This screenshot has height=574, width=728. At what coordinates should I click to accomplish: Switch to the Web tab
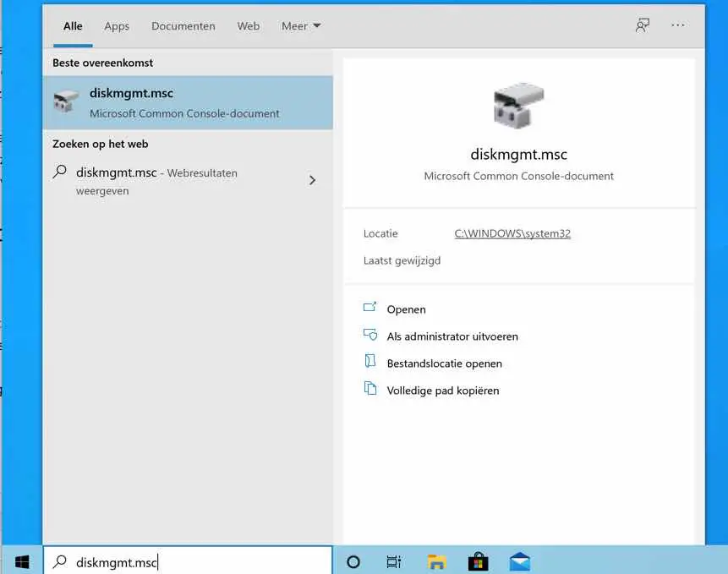coord(249,26)
